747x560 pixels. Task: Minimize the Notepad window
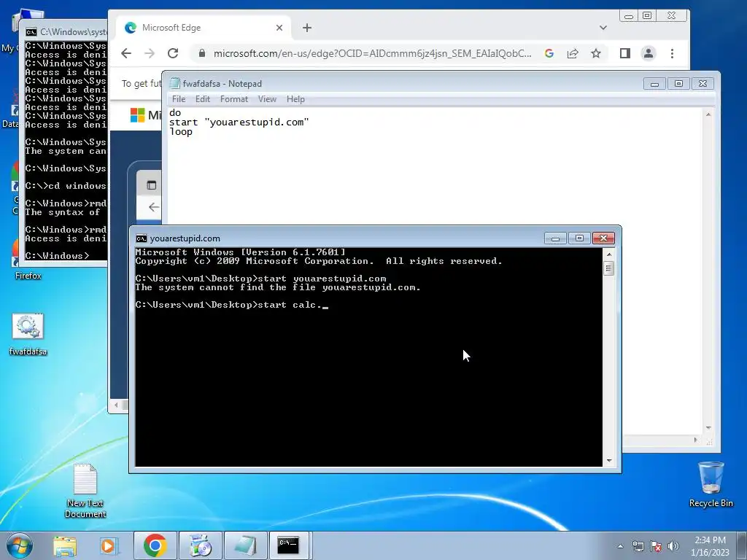click(x=654, y=84)
